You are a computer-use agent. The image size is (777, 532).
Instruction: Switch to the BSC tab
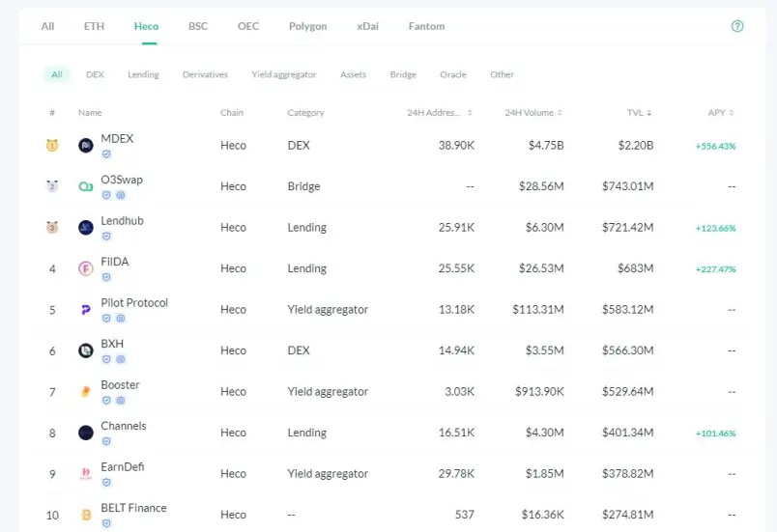click(198, 26)
